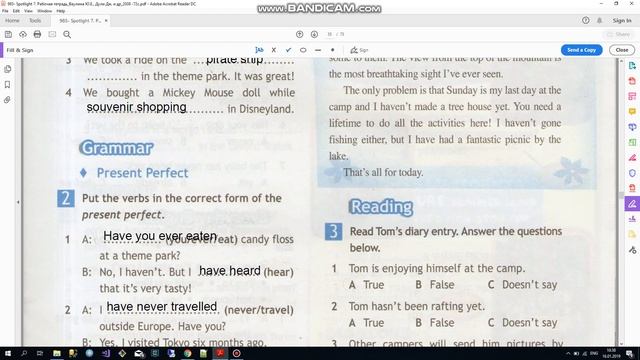The height and width of the screenshot is (360, 640).
Task: Select the circle shape tool
Action: click(303, 50)
